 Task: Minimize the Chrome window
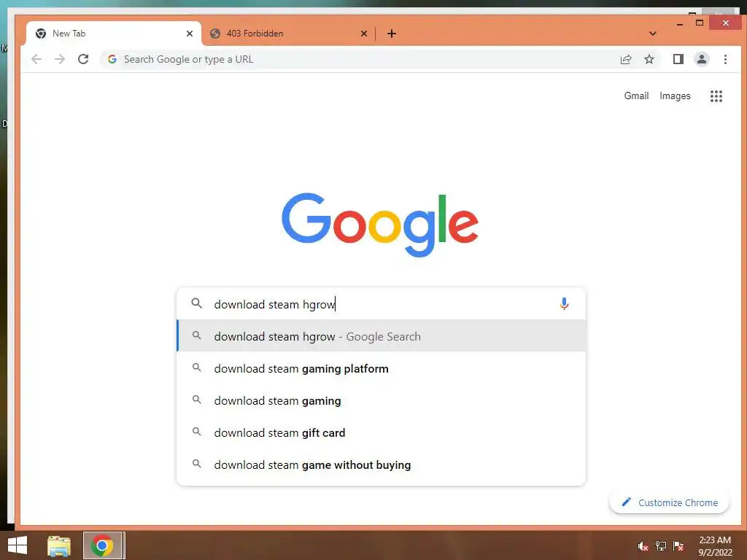coord(679,23)
